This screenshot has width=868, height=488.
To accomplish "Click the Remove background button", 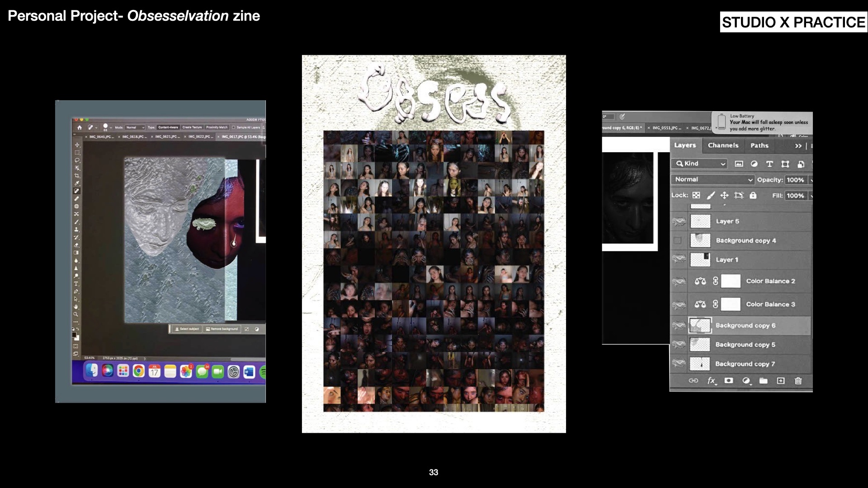I will 222,329.
